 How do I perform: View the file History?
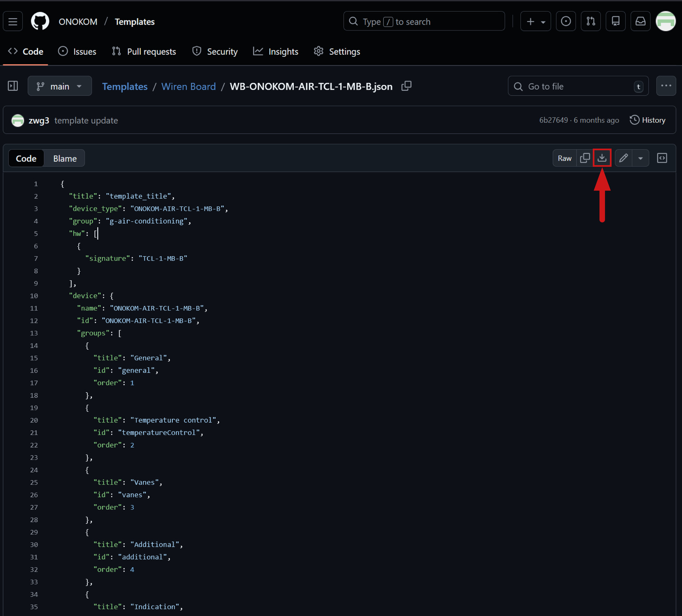[x=647, y=120]
